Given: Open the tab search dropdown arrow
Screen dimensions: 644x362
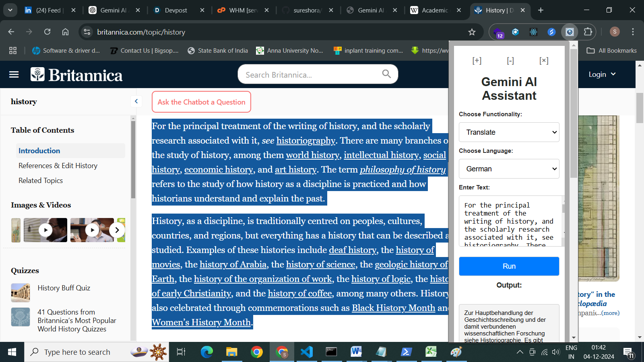Looking at the screenshot, I should click(x=10, y=10).
